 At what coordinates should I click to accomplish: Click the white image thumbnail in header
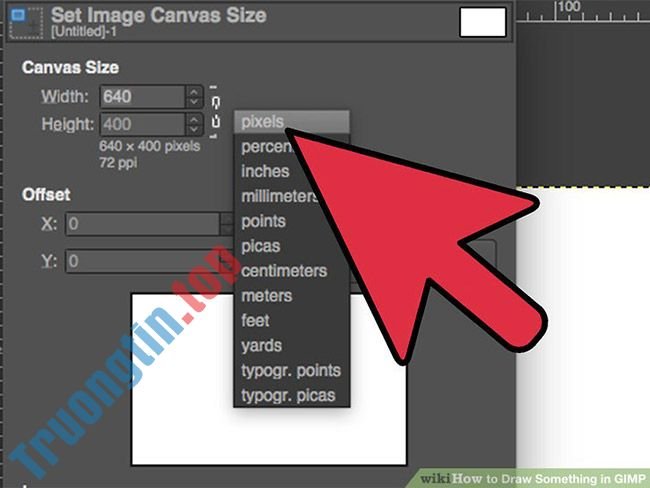[482, 22]
